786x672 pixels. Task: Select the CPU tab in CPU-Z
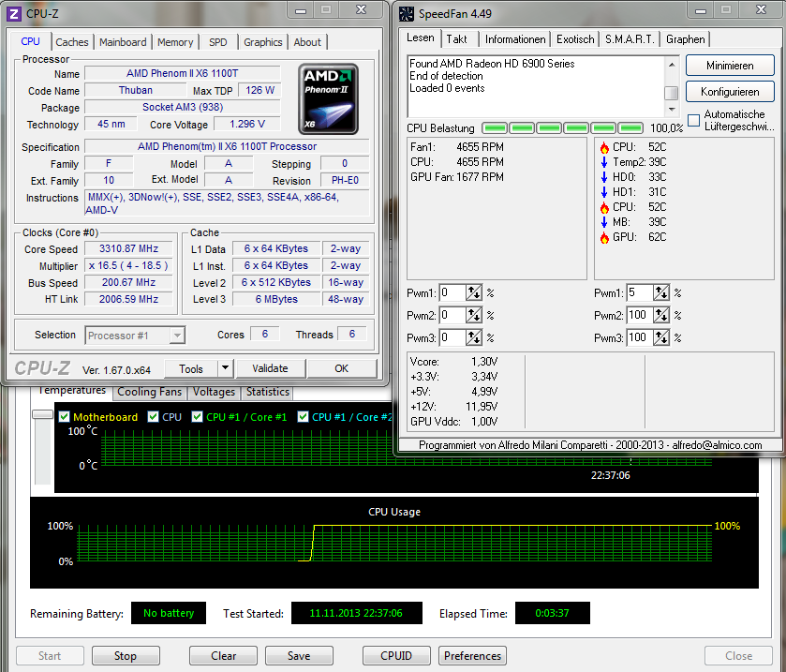pos(30,41)
